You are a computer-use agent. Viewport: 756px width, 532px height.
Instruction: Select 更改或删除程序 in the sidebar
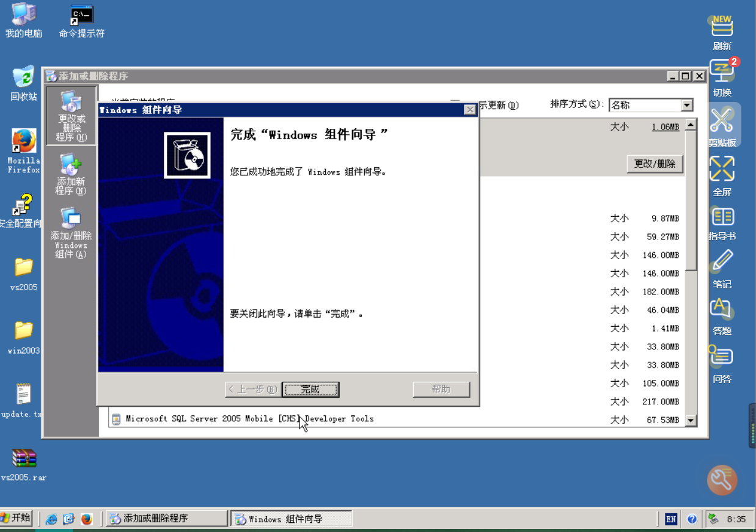tap(72, 116)
